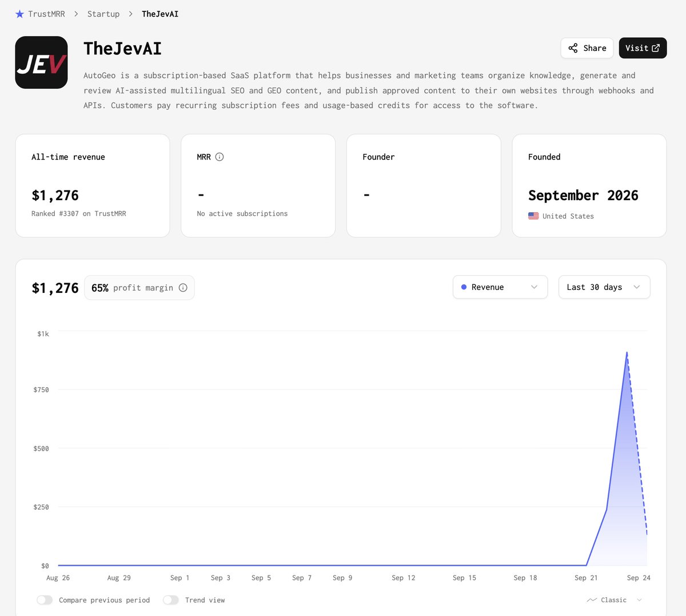The height and width of the screenshot is (616, 686).
Task: Click the $750 y-axis label
Action: click(41, 390)
